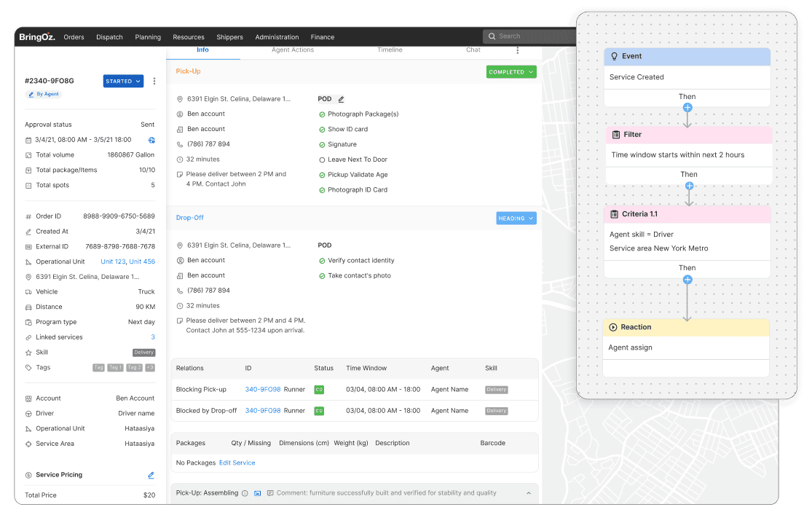Click the BringOz logo
The image size is (812, 515).
pos(36,36)
